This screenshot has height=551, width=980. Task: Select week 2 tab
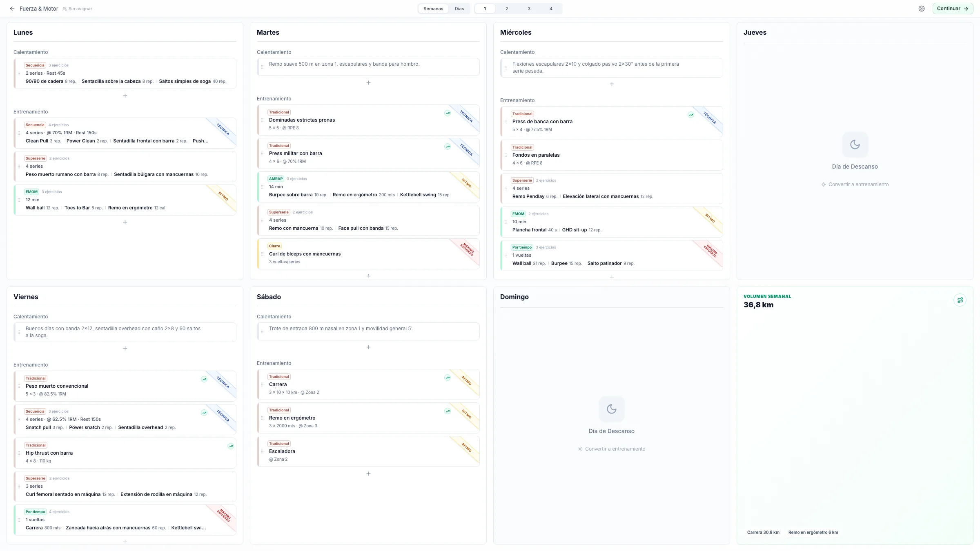point(507,9)
